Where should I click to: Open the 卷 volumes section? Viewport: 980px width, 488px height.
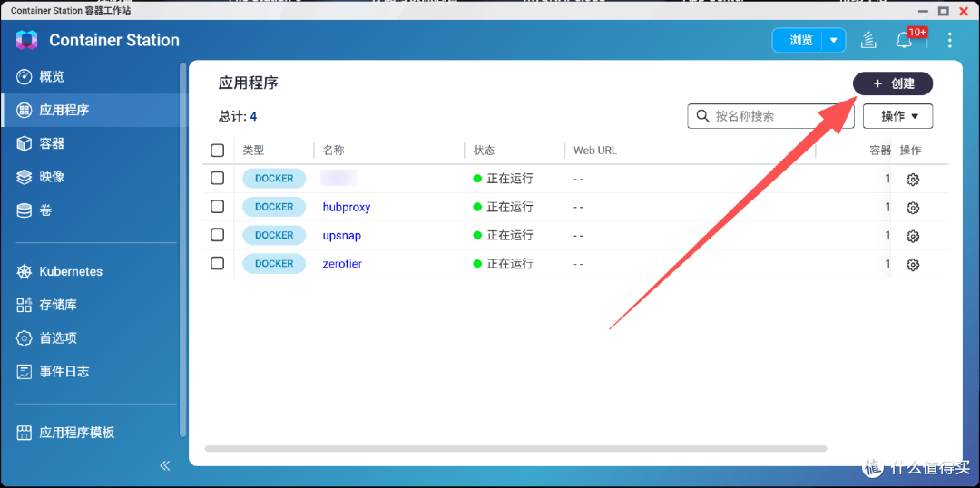93,210
